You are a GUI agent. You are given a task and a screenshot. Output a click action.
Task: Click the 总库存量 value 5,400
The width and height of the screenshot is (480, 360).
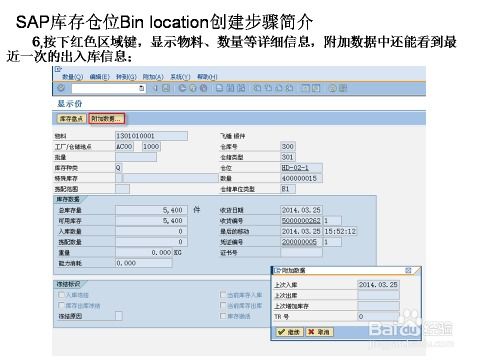(x=151, y=210)
